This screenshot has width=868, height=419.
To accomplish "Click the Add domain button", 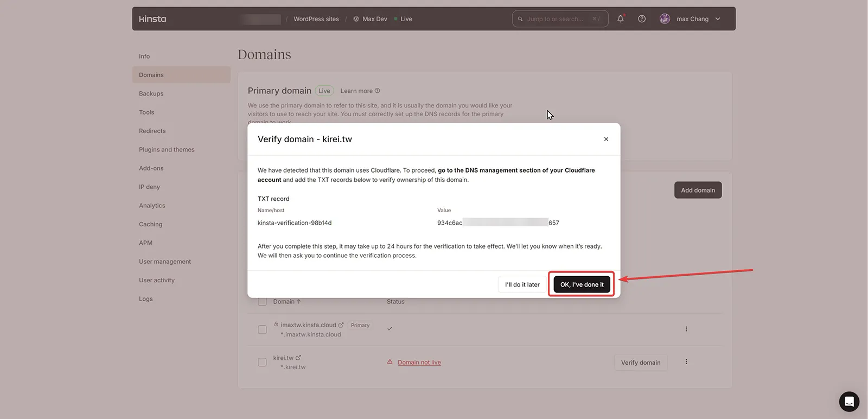I will (698, 190).
